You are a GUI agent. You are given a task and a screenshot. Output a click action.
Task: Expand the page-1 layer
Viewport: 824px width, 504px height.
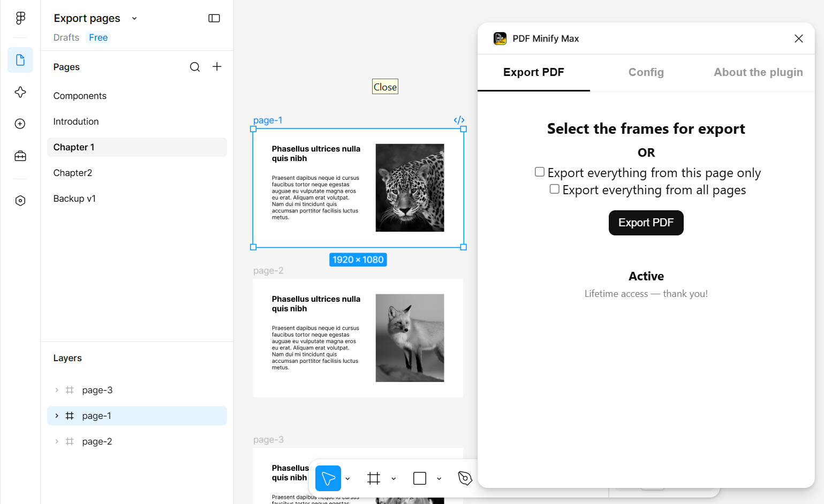[x=57, y=416]
